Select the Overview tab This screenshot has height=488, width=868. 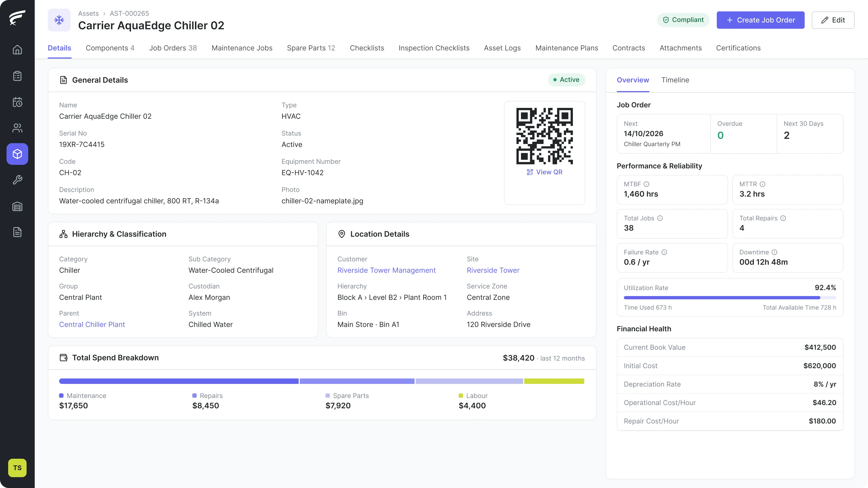633,80
